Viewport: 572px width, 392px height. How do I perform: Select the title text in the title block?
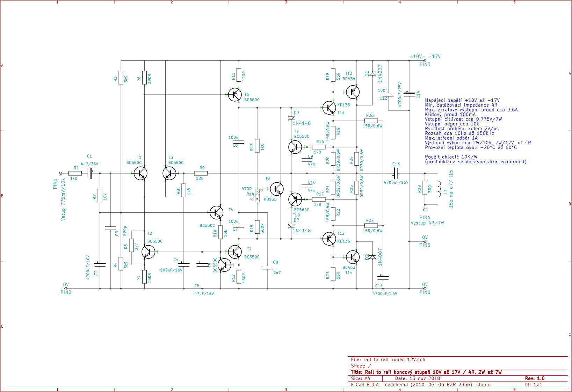click(x=426, y=372)
